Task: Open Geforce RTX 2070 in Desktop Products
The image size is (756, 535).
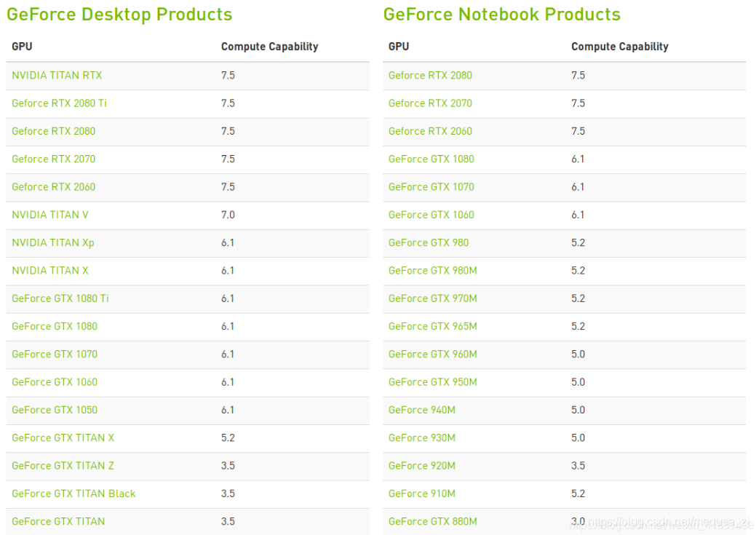Action: [x=54, y=159]
